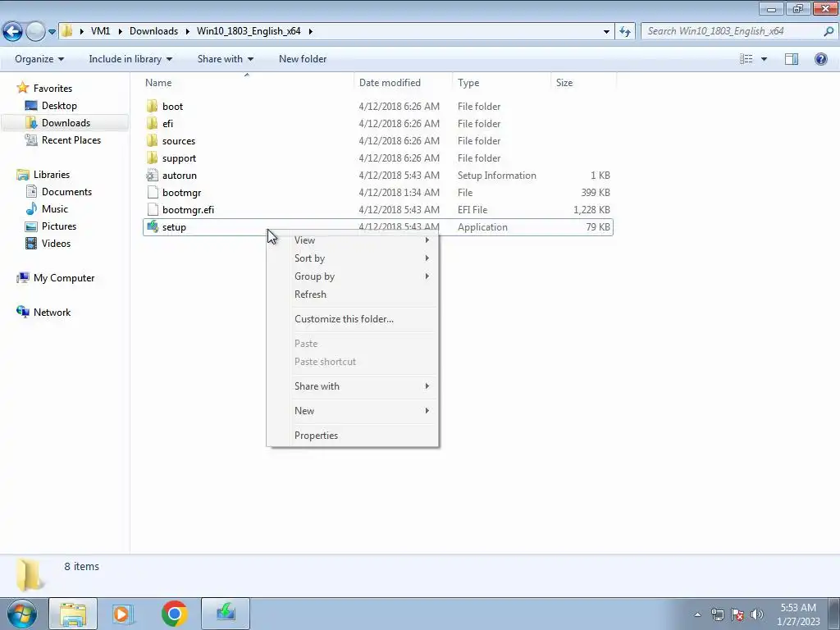This screenshot has width=840, height=630.
Task: Show hidden tray icons arrow
Action: (x=697, y=614)
